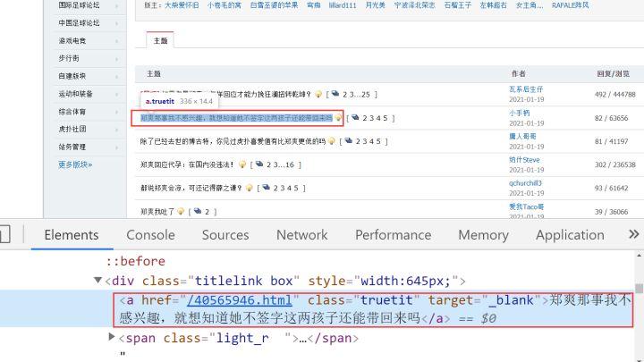Switch to the Console tab in DevTools
644x362 pixels.
click(150, 235)
